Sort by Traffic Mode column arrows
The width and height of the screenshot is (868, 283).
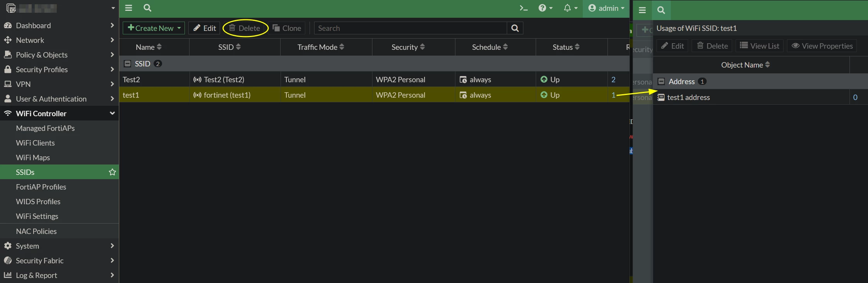coord(342,47)
